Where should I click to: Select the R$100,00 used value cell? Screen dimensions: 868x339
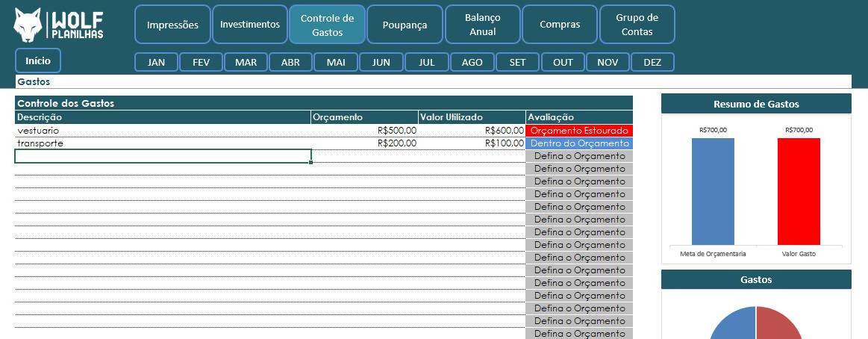click(x=472, y=143)
